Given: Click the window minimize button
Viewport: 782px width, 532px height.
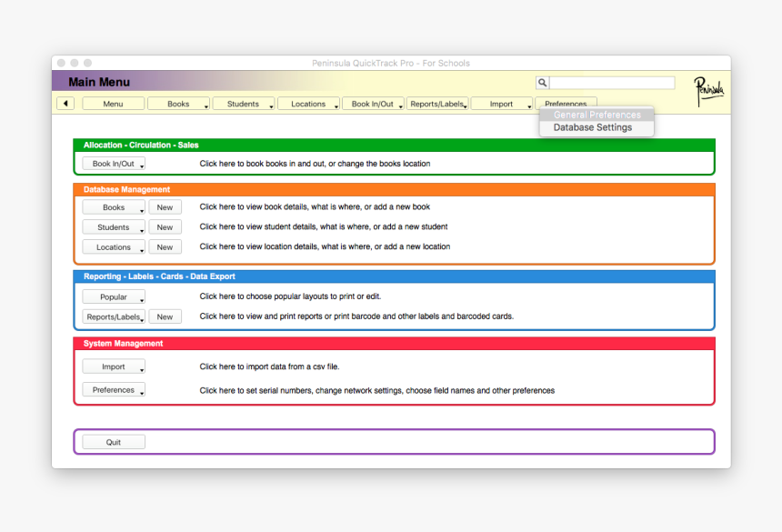Looking at the screenshot, I should 75,63.
